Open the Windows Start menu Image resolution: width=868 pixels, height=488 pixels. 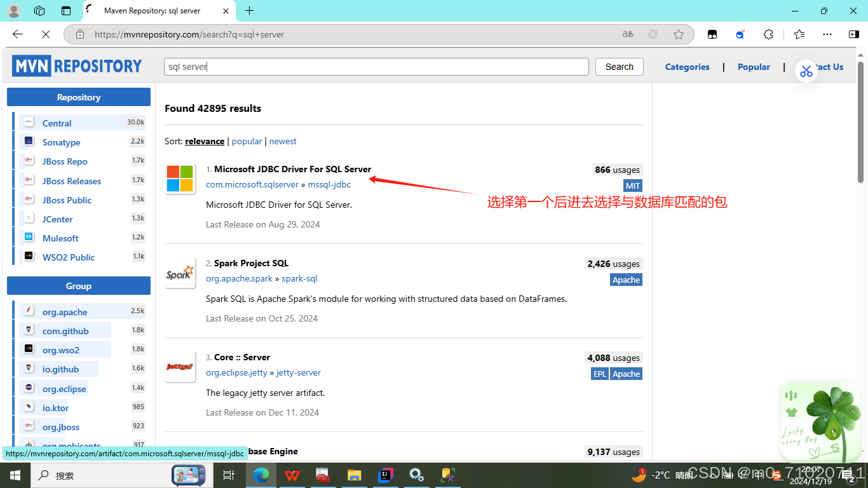pos(15,475)
